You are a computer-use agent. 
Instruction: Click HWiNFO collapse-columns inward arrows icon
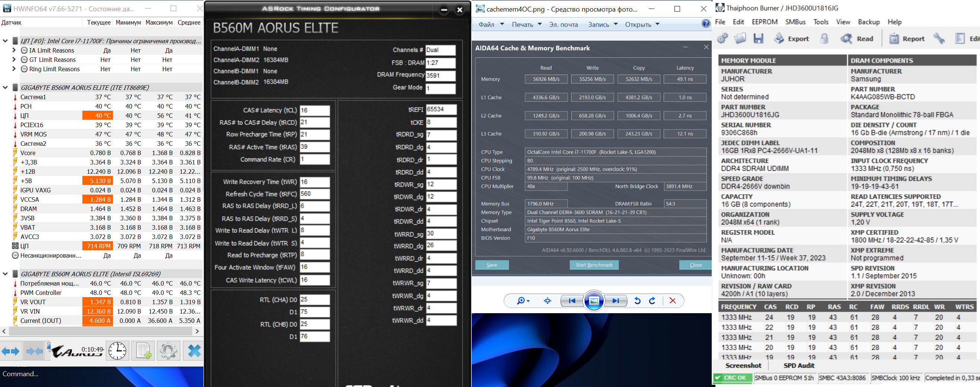click(34, 351)
